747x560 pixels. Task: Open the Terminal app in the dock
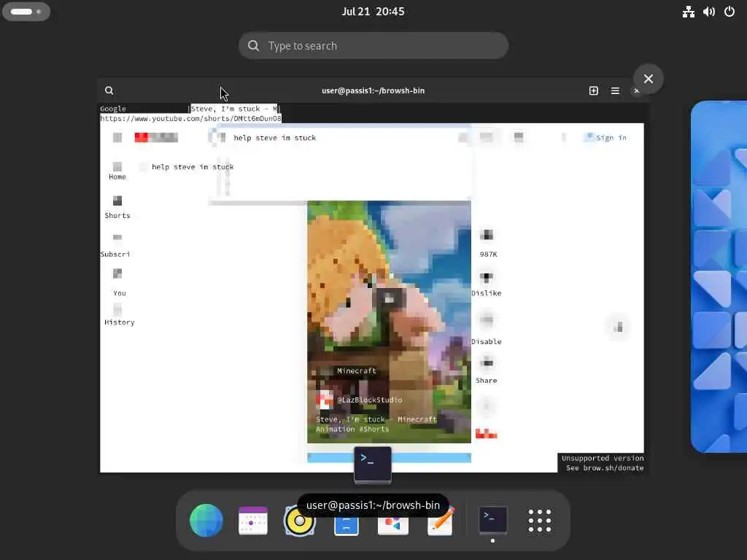pos(492,519)
